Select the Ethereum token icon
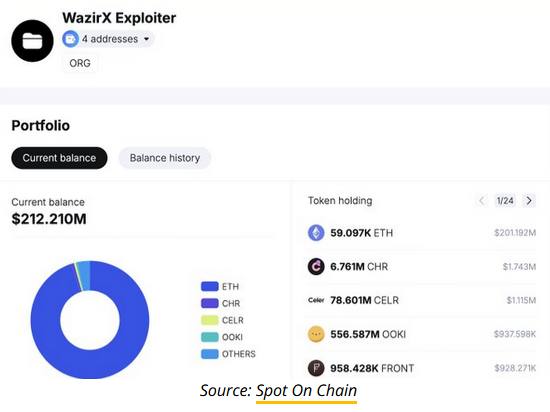Image resolution: width=550 pixels, height=412 pixels. [316, 233]
